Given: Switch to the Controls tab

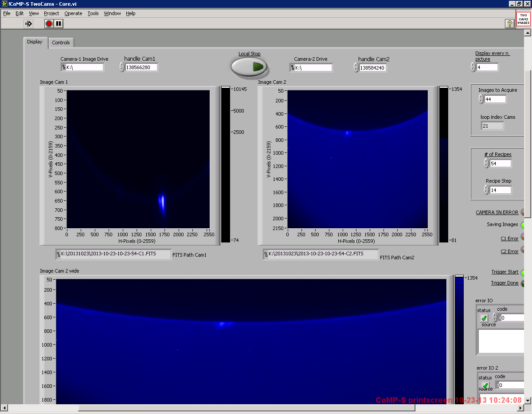Looking at the screenshot, I should [61, 43].
